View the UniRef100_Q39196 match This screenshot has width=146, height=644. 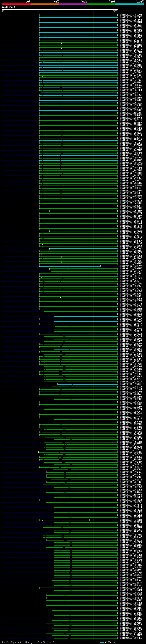[131, 570]
